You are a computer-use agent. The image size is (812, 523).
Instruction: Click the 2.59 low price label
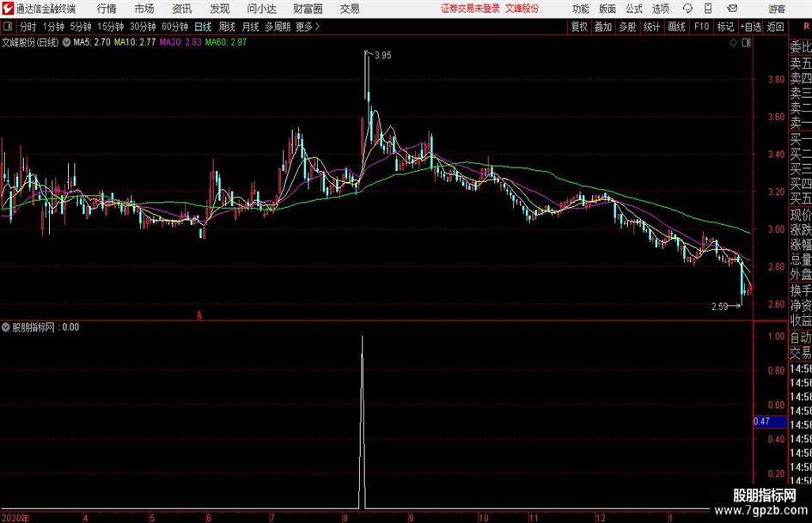point(720,307)
